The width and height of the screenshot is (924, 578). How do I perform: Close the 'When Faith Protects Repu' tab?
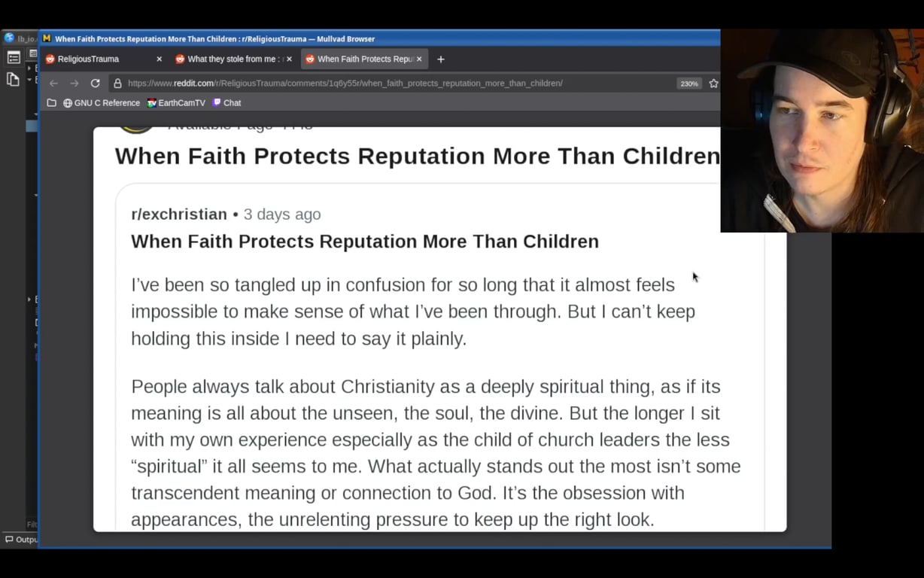click(419, 59)
